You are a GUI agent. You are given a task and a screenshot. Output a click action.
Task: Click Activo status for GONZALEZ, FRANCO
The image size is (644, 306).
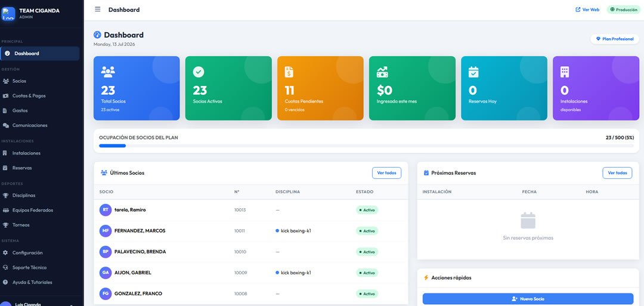tap(367, 293)
